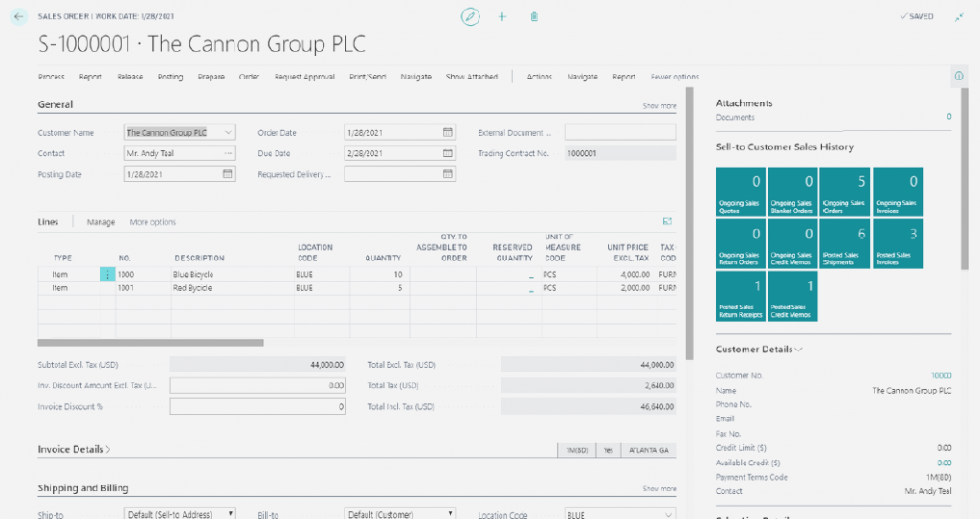The height and width of the screenshot is (519, 980).
Task: Open the Process menu
Action: coord(52,77)
